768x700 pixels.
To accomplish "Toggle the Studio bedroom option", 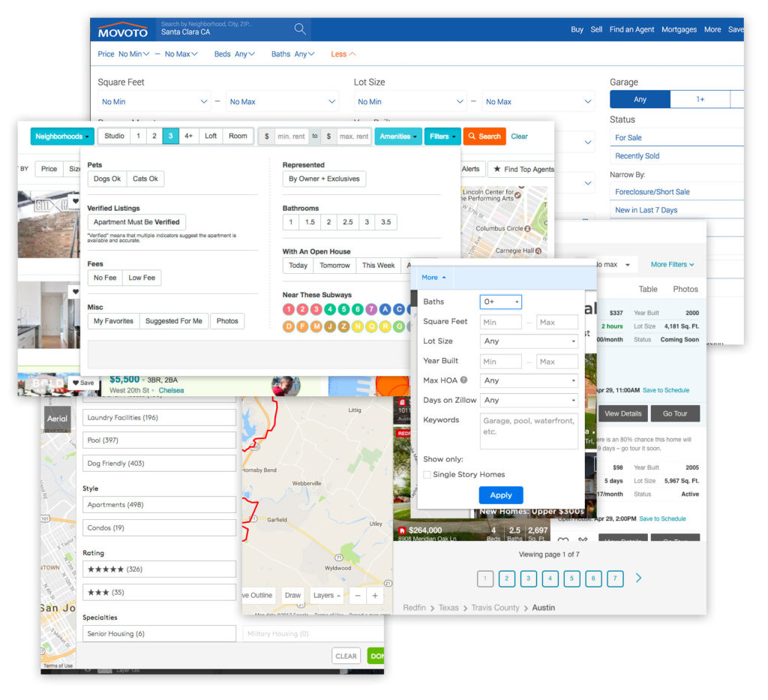I will pyautogui.click(x=114, y=137).
